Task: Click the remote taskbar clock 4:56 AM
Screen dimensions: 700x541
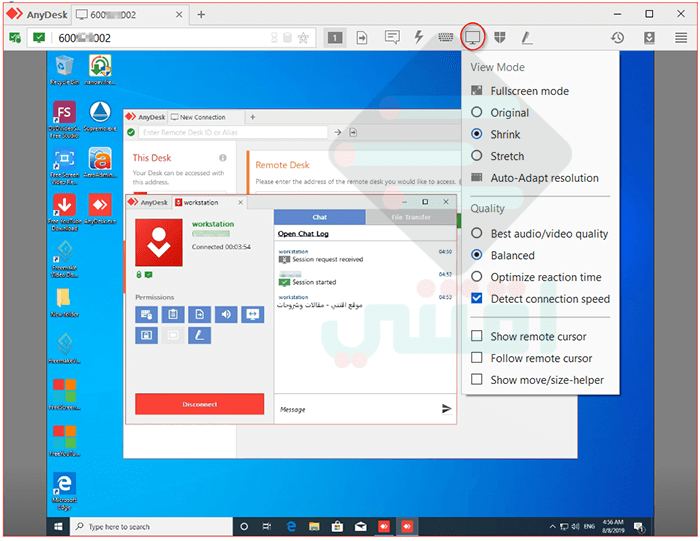Action: point(613,527)
